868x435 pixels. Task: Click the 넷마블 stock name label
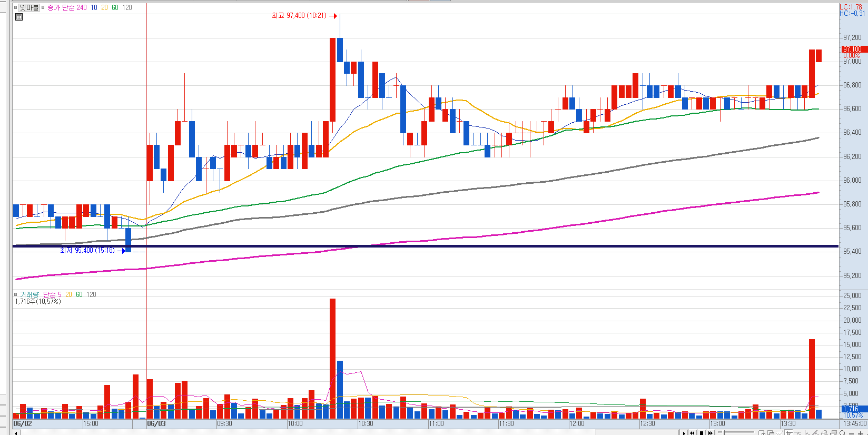tap(29, 7)
